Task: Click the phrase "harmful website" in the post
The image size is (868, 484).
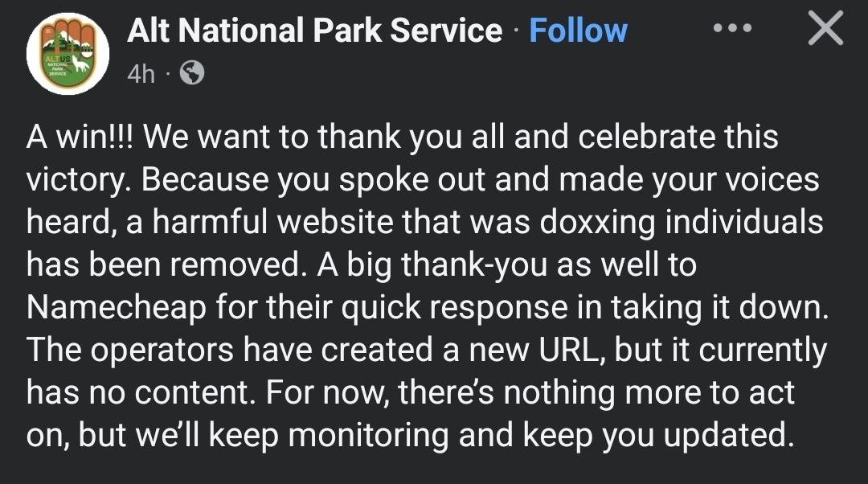Action: point(273,222)
